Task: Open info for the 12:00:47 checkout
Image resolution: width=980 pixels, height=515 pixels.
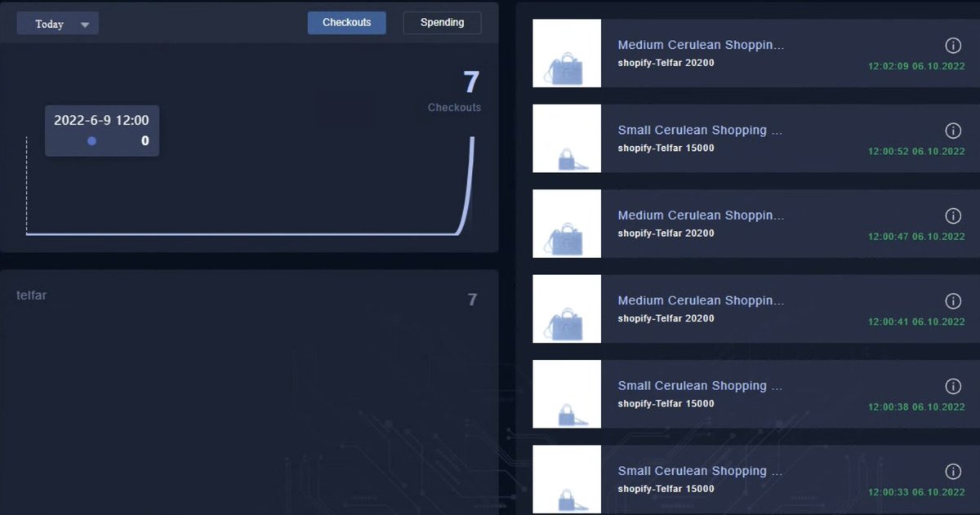Action: [x=952, y=215]
